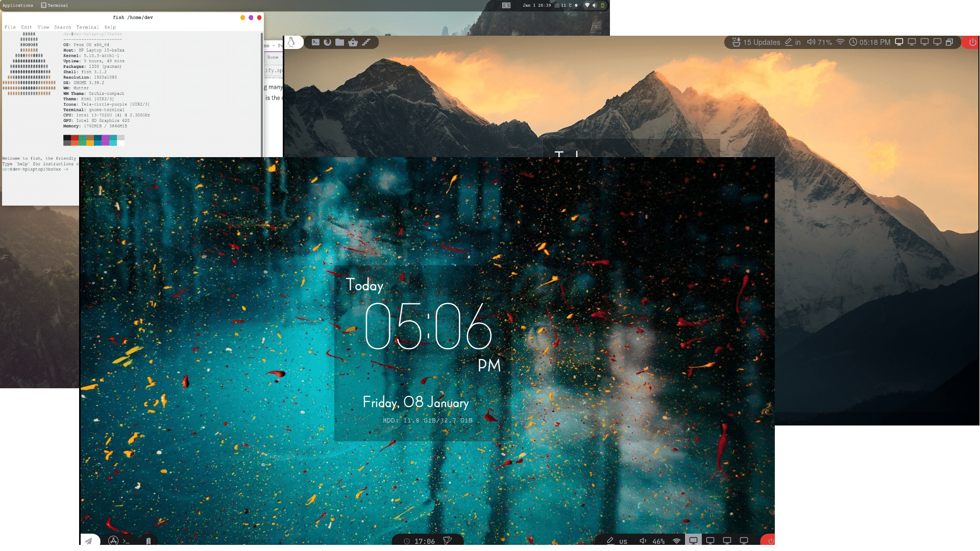Open the Search menu in terminal

pyautogui.click(x=63, y=28)
